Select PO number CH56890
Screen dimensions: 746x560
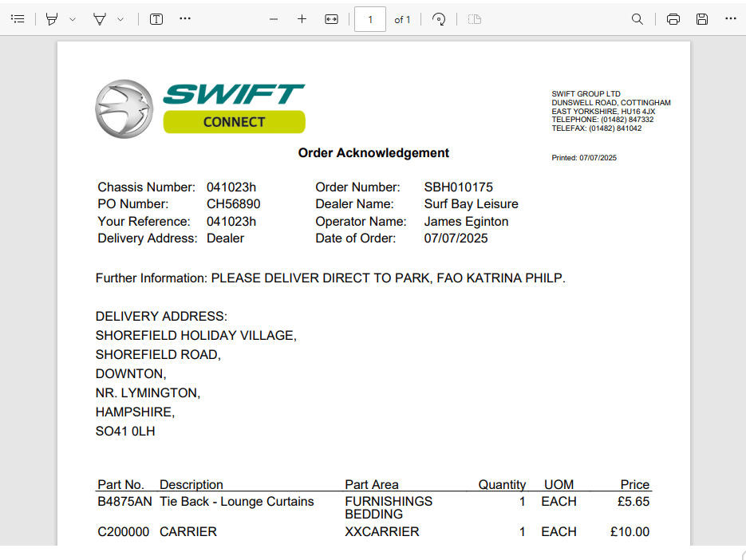tap(233, 204)
